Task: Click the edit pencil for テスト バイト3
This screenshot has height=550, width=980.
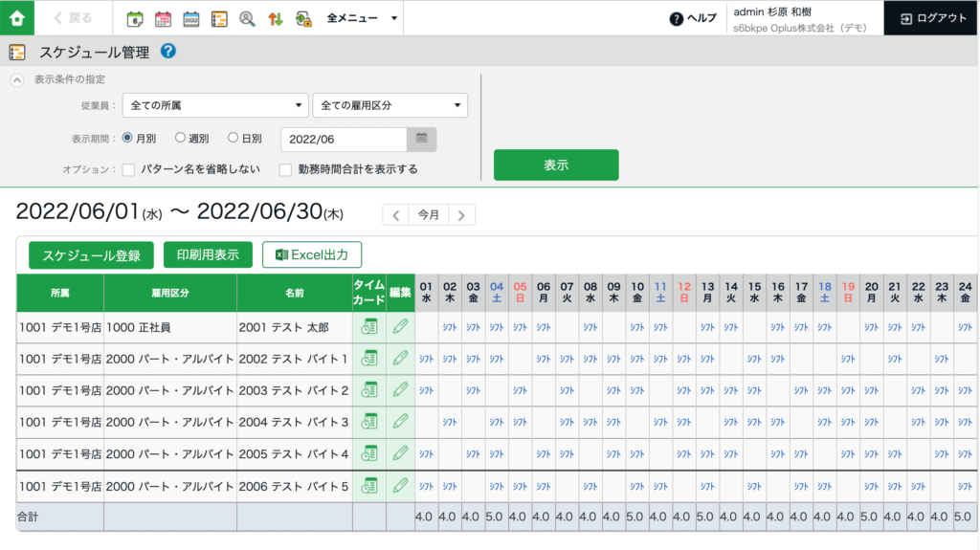Action: [x=401, y=422]
